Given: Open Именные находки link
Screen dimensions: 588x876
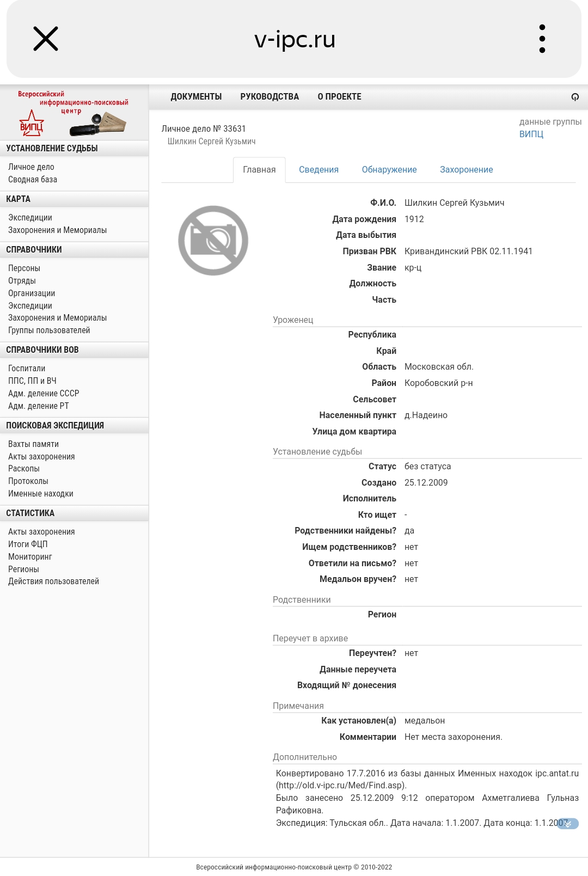Looking at the screenshot, I should [41, 494].
